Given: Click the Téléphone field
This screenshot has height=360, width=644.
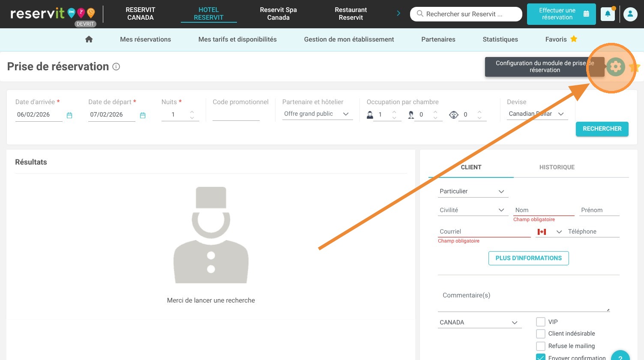Looking at the screenshot, I should pos(593,231).
